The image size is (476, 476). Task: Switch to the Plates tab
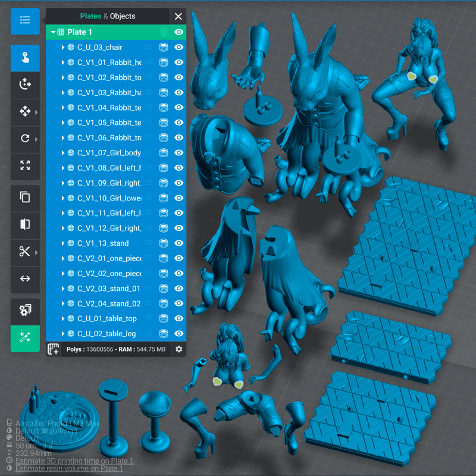pos(91,16)
